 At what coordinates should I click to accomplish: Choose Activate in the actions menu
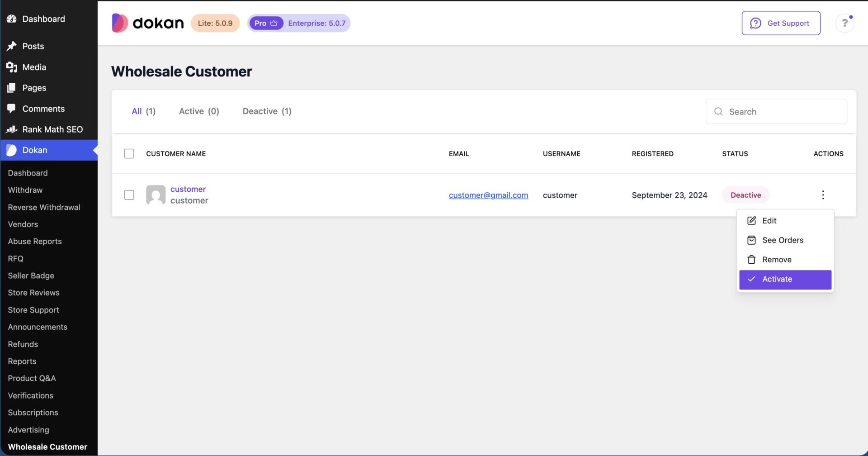click(x=785, y=280)
